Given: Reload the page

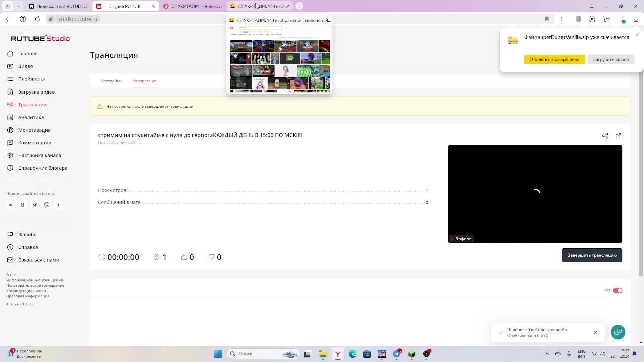Looking at the screenshot, I should click(37, 19).
